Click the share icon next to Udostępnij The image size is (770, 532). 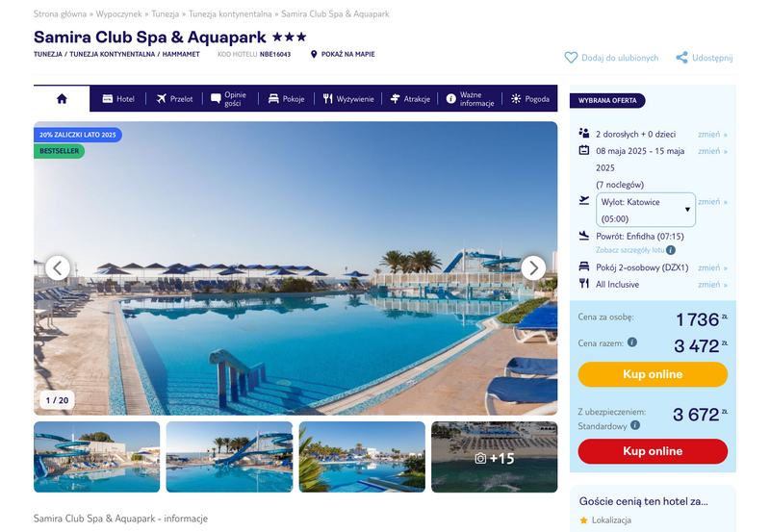(681, 58)
